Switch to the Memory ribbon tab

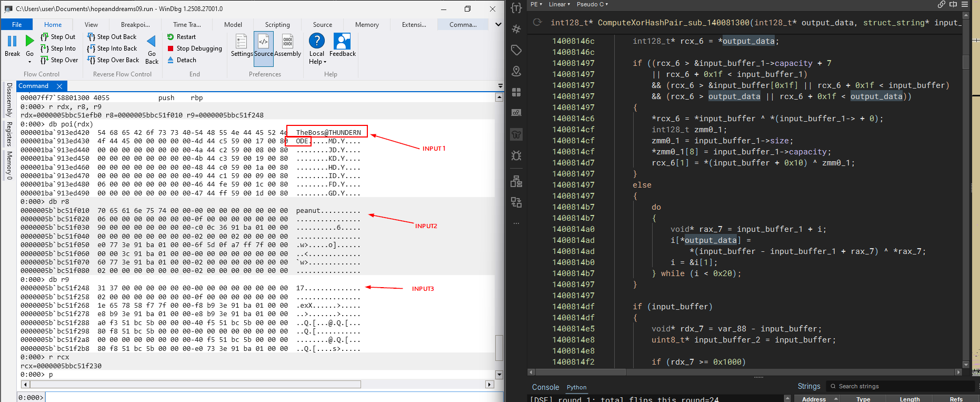[x=367, y=25]
